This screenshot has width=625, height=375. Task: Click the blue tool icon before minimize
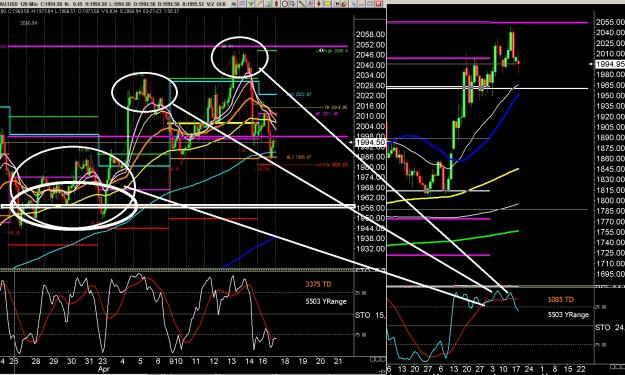[354, 4]
